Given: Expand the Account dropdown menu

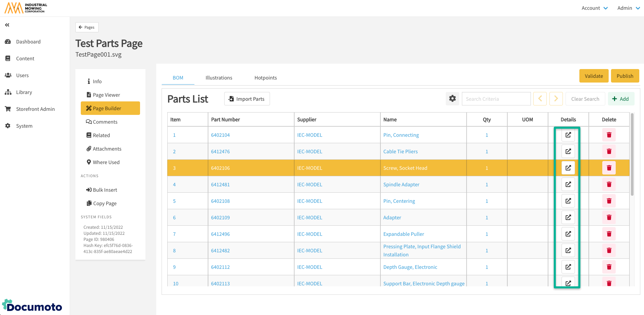Looking at the screenshot, I should click(594, 8).
